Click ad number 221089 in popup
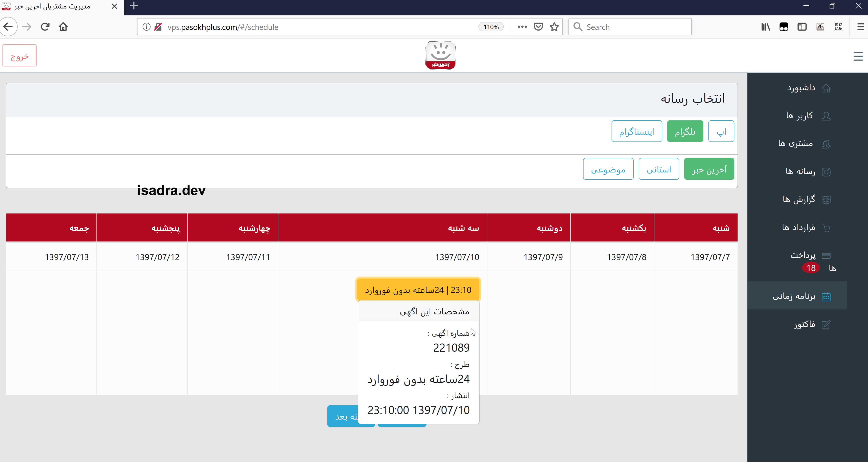The width and height of the screenshot is (868, 462). [451, 347]
